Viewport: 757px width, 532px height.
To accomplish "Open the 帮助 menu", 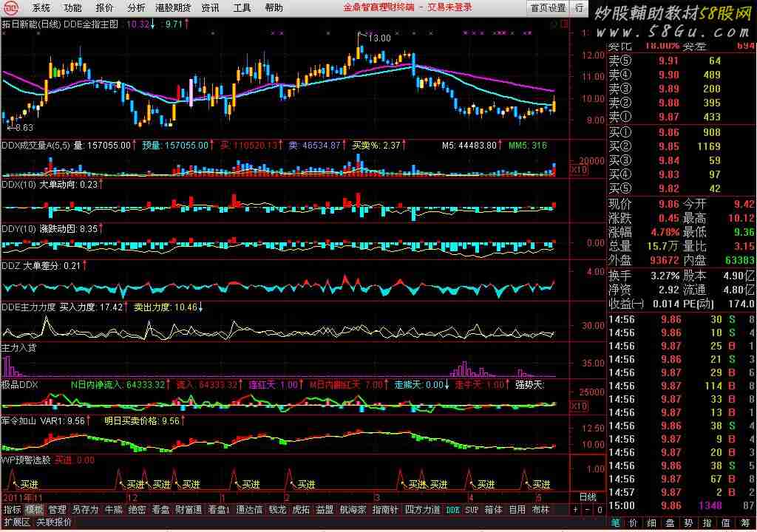I will (x=274, y=8).
